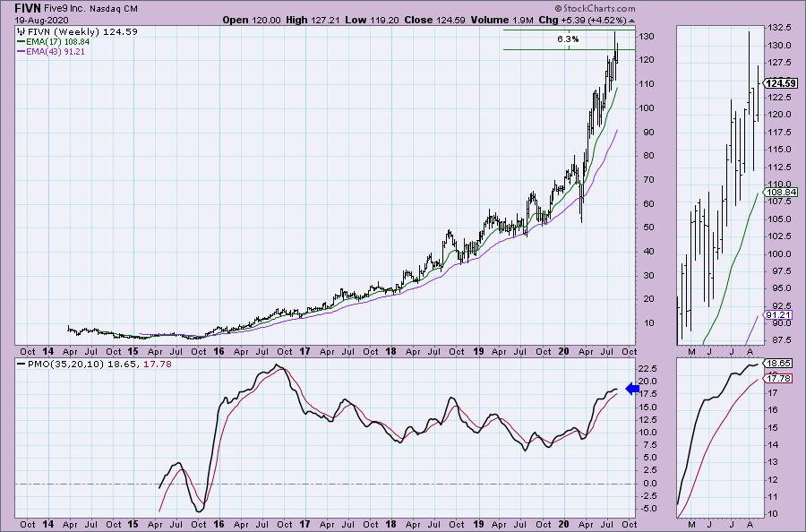Select the FIVN ticker symbol in the header
This screenshot has height=532, width=806.
coord(28,9)
